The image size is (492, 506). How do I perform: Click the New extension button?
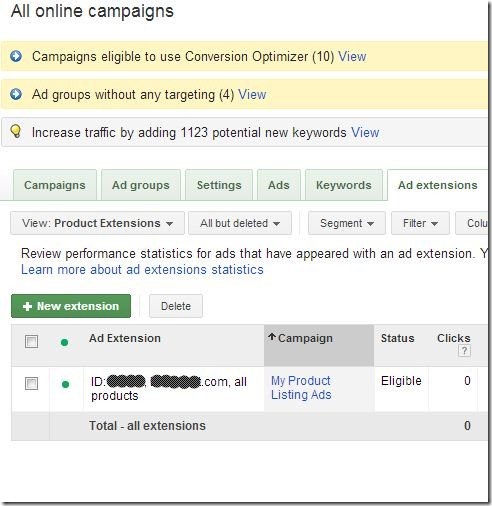(71, 306)
